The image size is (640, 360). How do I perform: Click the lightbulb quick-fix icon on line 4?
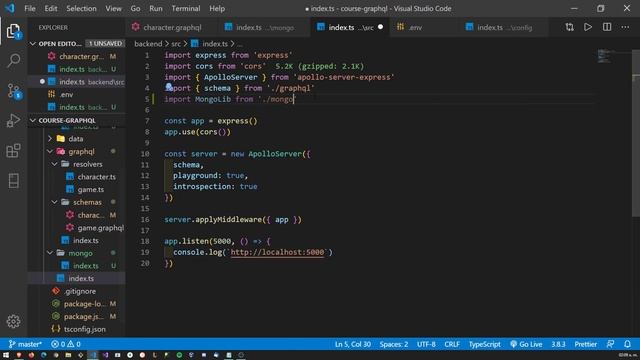(169, 87)
